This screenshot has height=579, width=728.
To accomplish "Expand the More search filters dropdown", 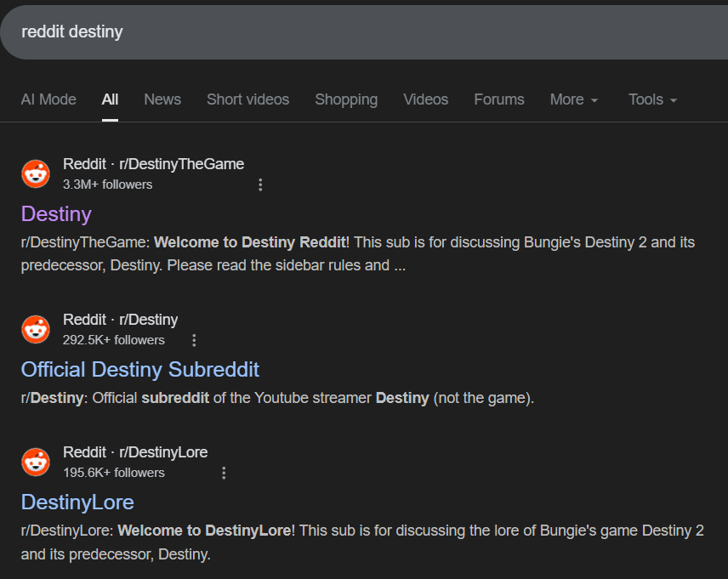I will tap(574, 99).
